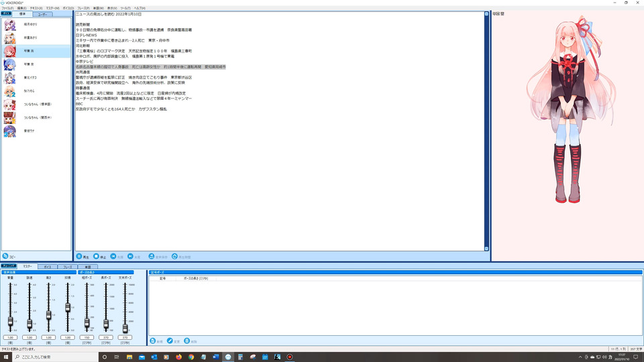Open the Windows Start menu

6,357
